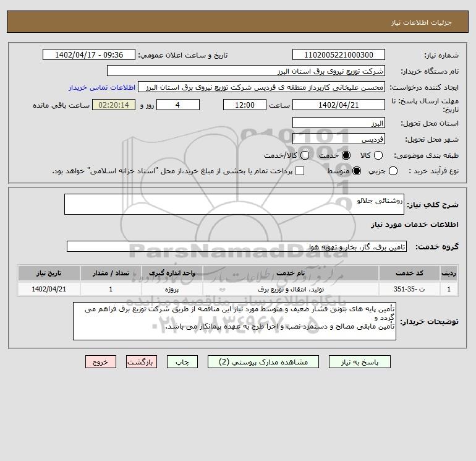The width and height of the screenshot is (476, 461).
Task: Click the remaining days field showing 4
Action: coord(178,105)
